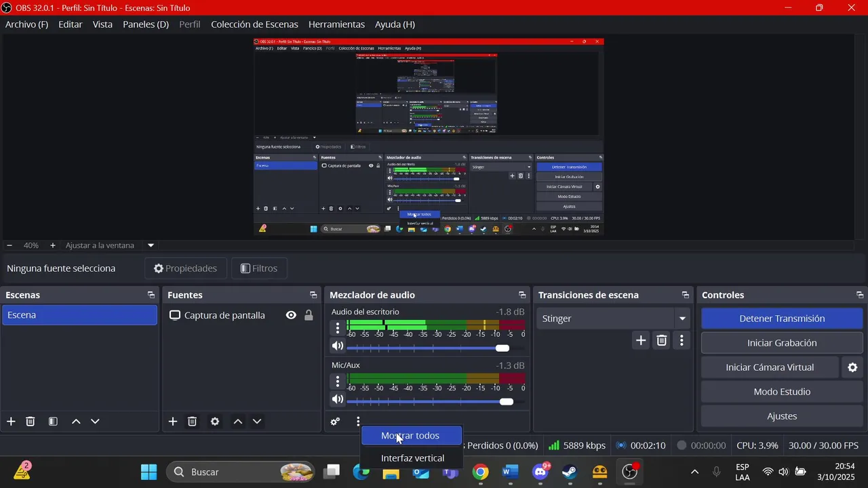Move scene down arrow in Escenas panel

[95, 422]
